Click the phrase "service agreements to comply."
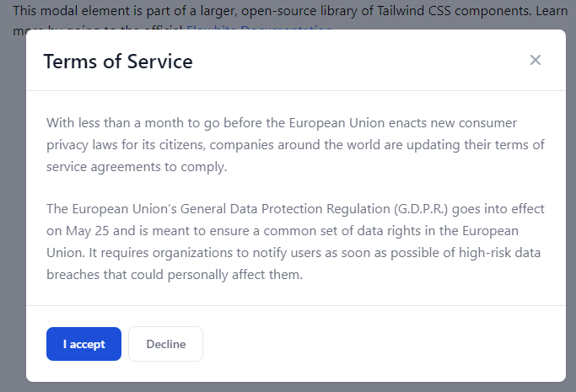This screenshot has height=392, width=576. tap(137, 167)
